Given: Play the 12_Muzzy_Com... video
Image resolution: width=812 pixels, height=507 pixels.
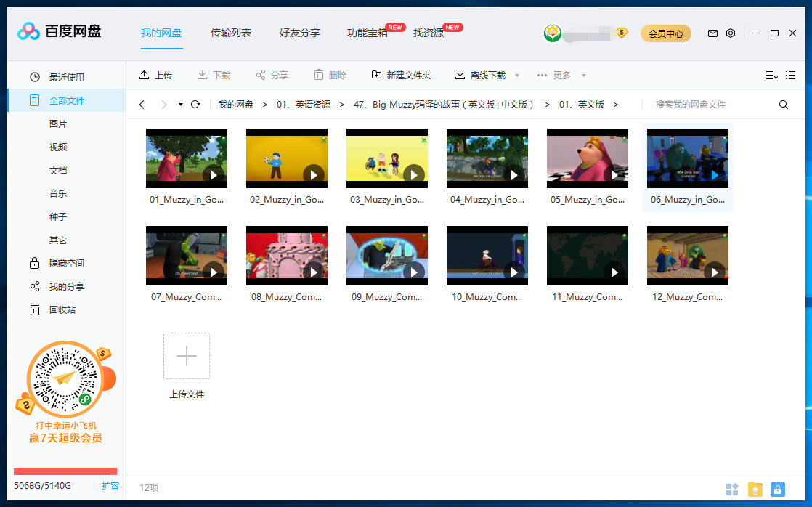Looking at the screenshot, I should (x=715, y=272).
